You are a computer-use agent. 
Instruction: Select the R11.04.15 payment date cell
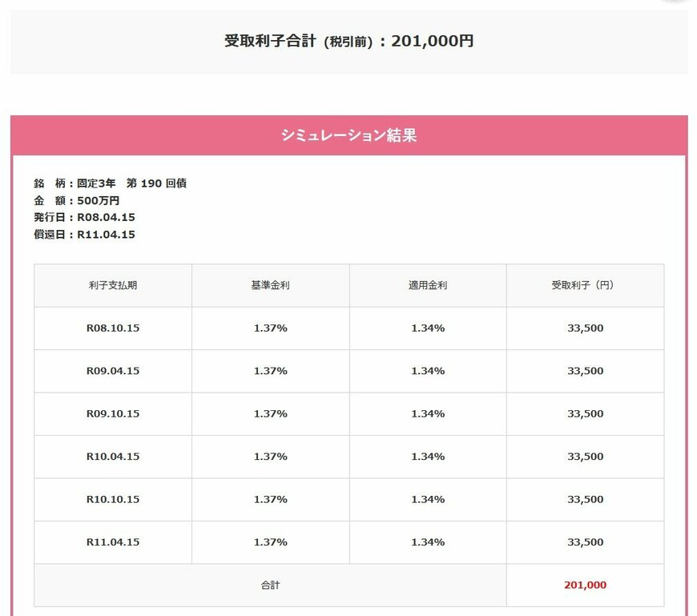tap(113, 542)
